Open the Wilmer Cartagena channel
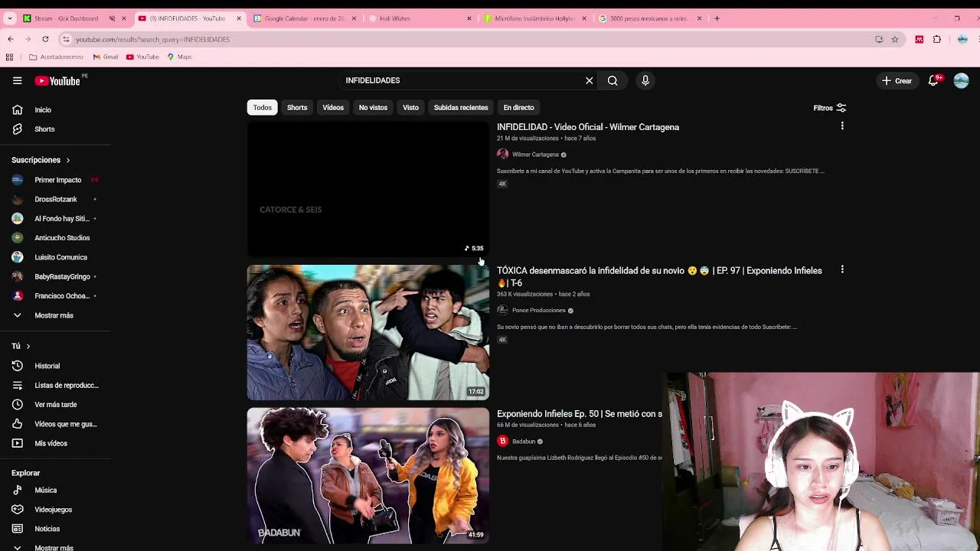This screenshot has height=551, width=980. 535,155
